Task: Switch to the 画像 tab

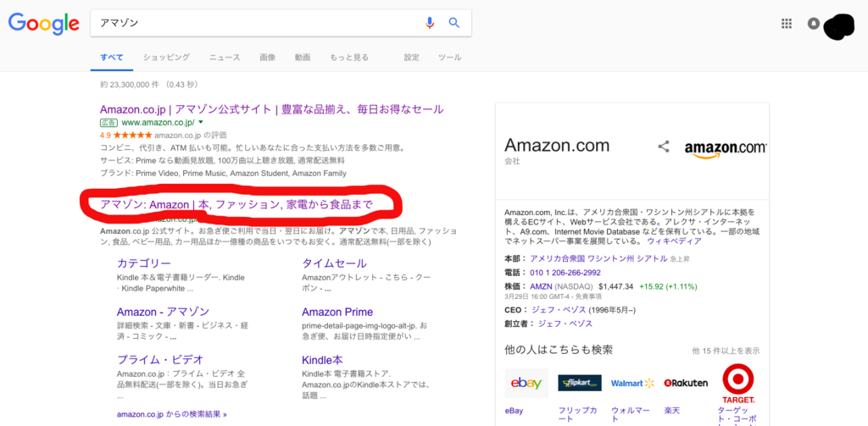Action: coord(267,58)
